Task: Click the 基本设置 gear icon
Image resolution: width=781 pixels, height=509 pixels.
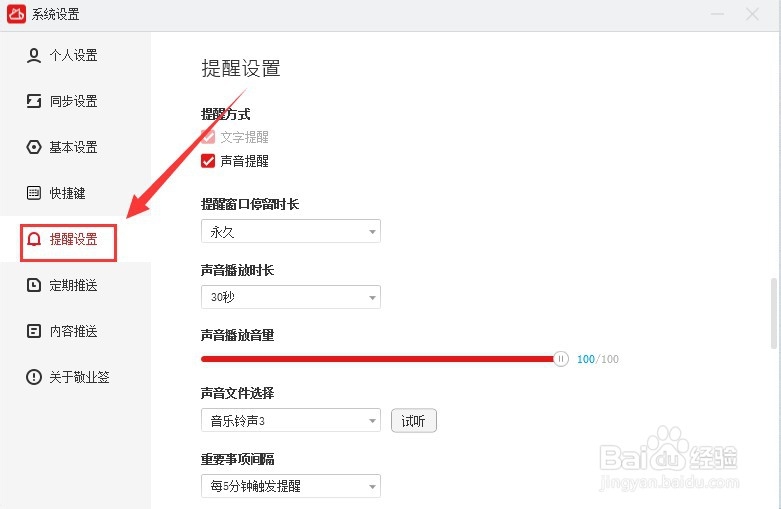Action: (34, 147)
